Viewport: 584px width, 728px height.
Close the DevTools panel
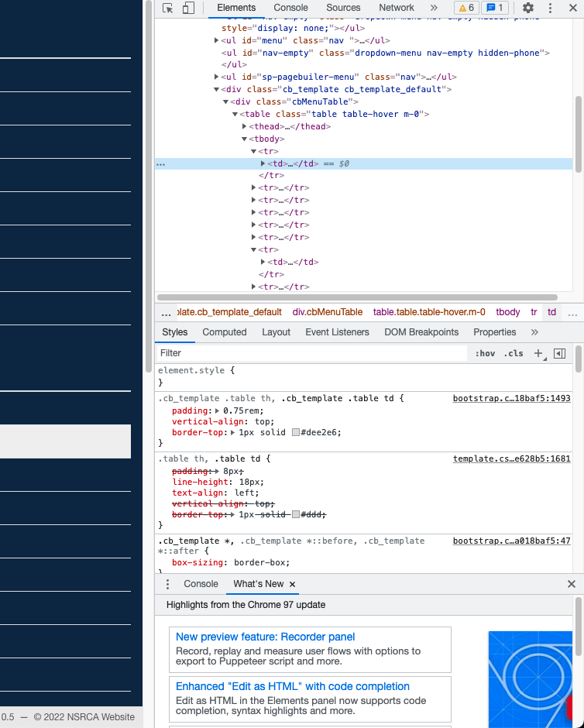coord(573,8)
